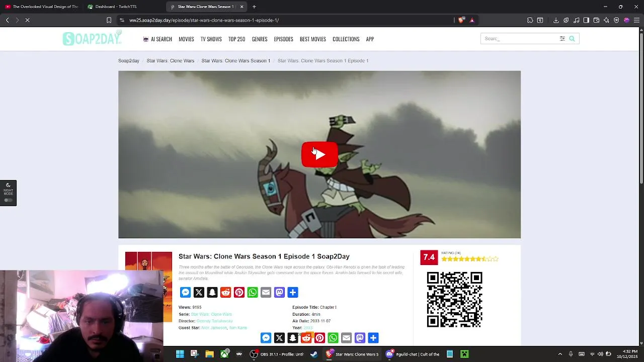Open the AI Search page
The image size is (644, 362).
157,39
